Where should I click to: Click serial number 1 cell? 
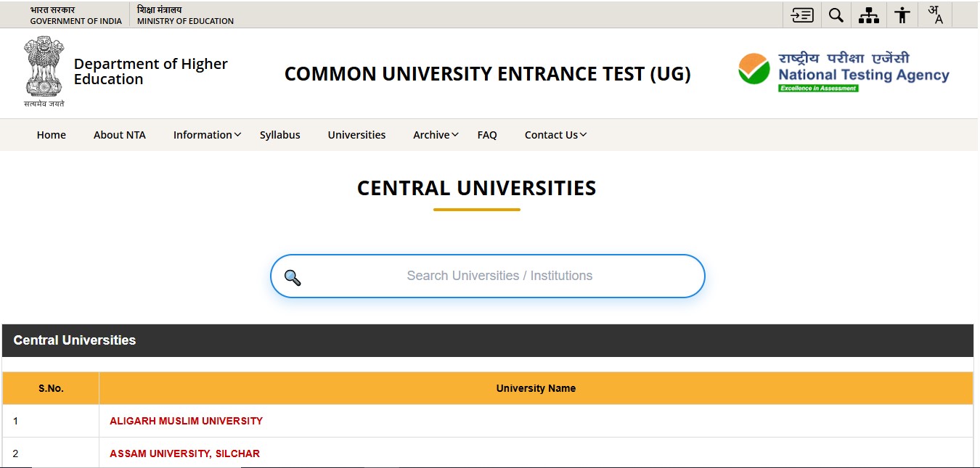coord(51,421)
